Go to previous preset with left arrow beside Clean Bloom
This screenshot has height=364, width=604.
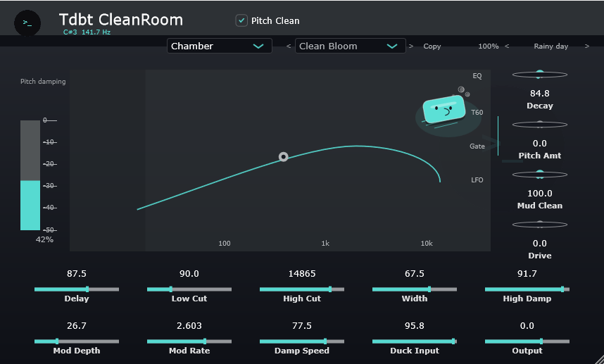click(x=289, y=46)
